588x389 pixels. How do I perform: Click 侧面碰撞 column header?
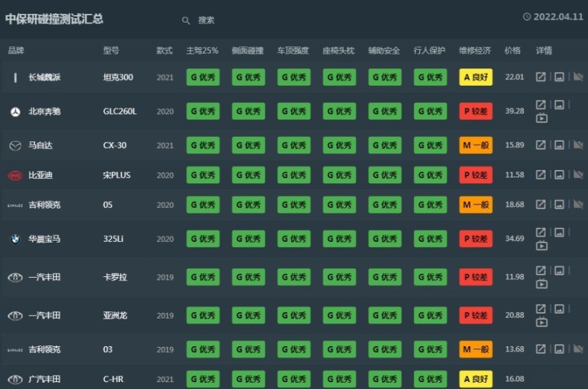tap(248, 50)
